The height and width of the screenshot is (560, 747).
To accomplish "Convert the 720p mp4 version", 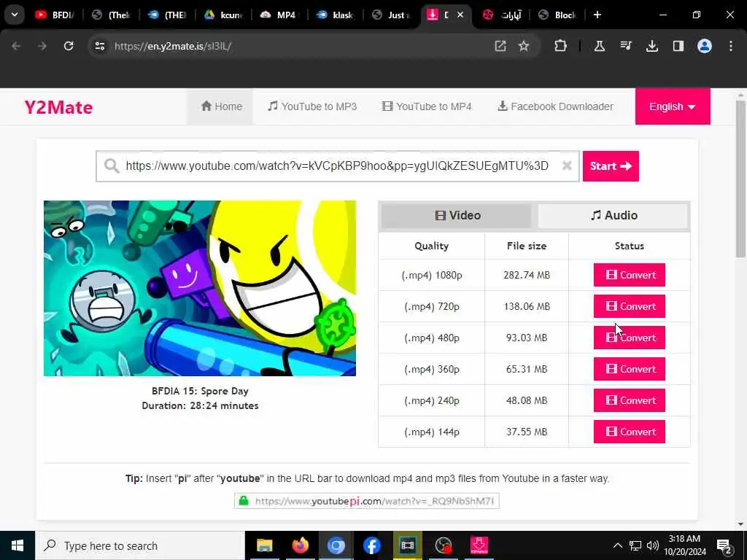I will point(629,306).
